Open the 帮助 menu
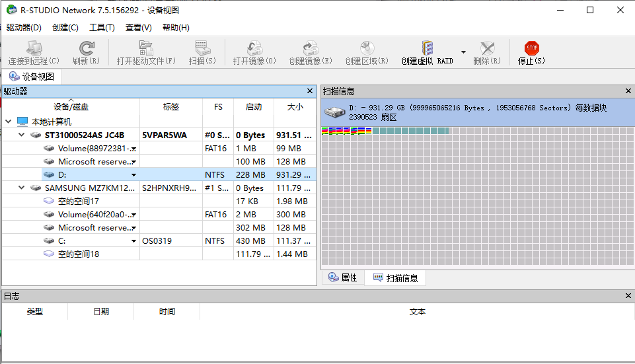Image resolution: width=635 pixels, height=364 pixels. [176, 28]
